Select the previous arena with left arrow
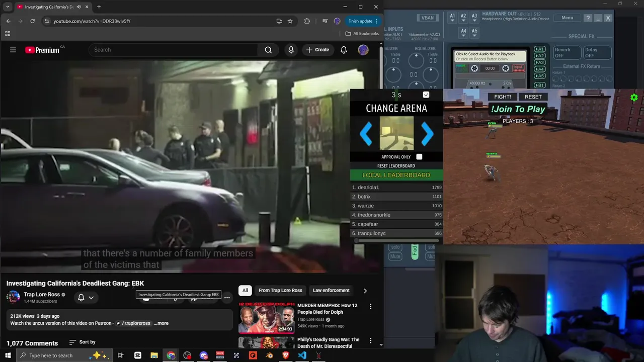Viewport: 644px width, 362px height. [366, 134]
